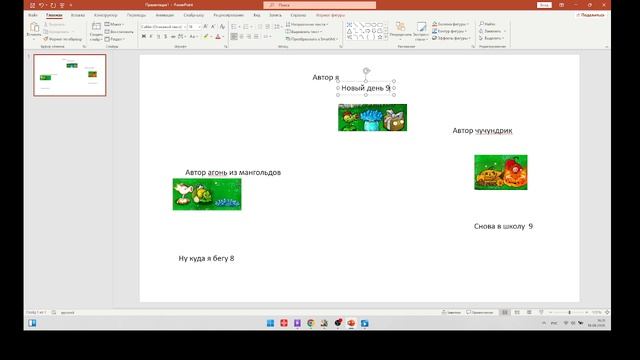Select the triangle shape in the shapes gallery
Image resolution: width=640 pixels, height=360 pixels.
tap(349, 31)
